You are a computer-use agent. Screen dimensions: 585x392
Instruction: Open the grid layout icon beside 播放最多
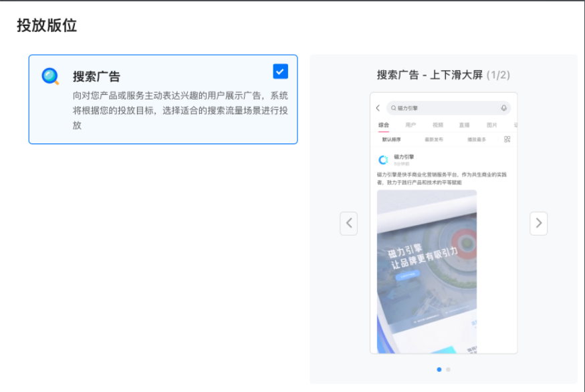506,139
